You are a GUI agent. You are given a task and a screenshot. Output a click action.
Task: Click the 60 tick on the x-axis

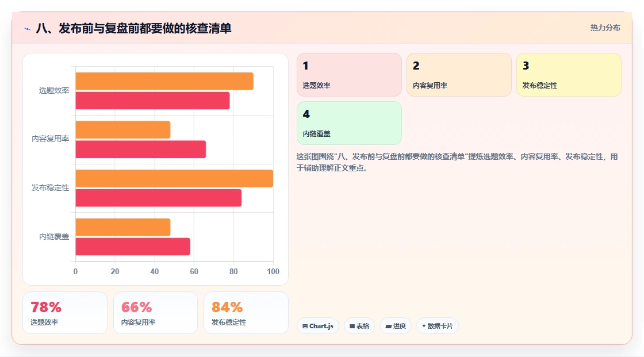click(x=194, y=271)
